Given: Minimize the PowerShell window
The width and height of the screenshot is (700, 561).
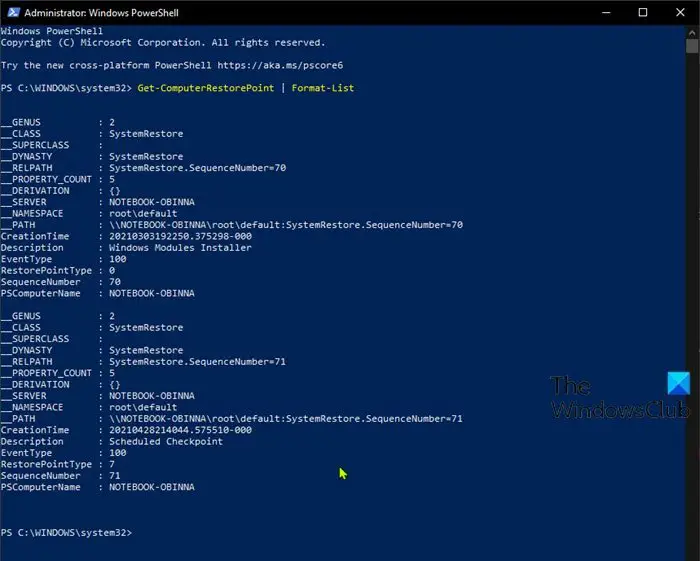Looking at the screenshot, I should click(x=606, y=12).
